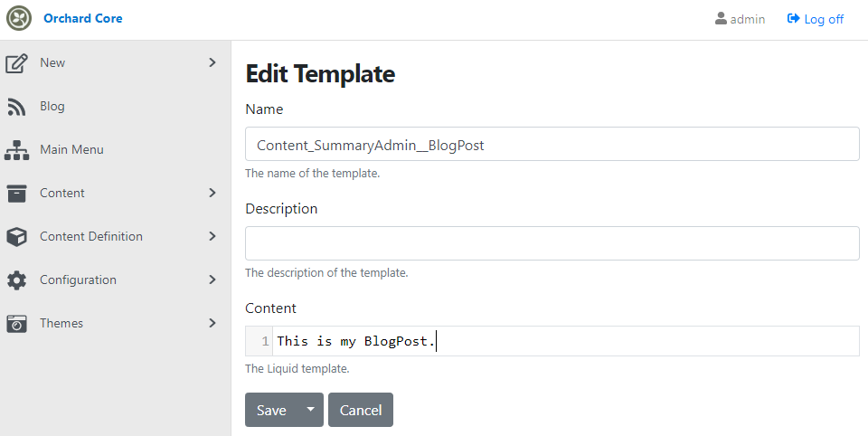The height and width of the screenshot is (436, 868).
Task: Open the Save button dropdown arrow
Action: tap(310, 410)
